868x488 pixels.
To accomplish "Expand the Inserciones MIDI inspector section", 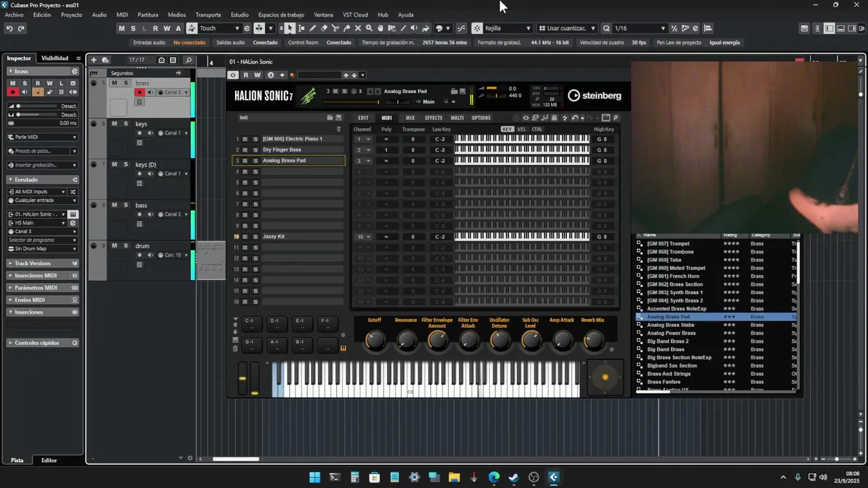I will pyautogui.click(x=43, y=275).
